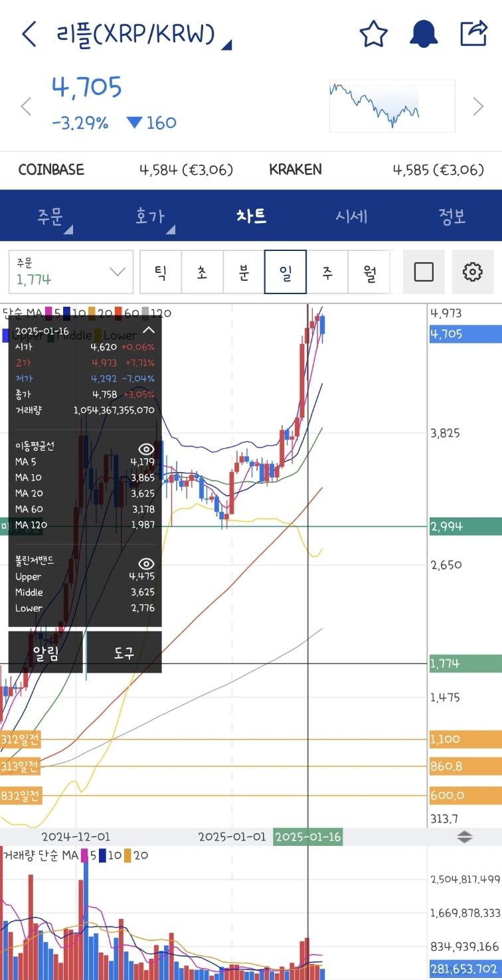Open price alert bell icon

pyautogui.click(x=423, y=34)
